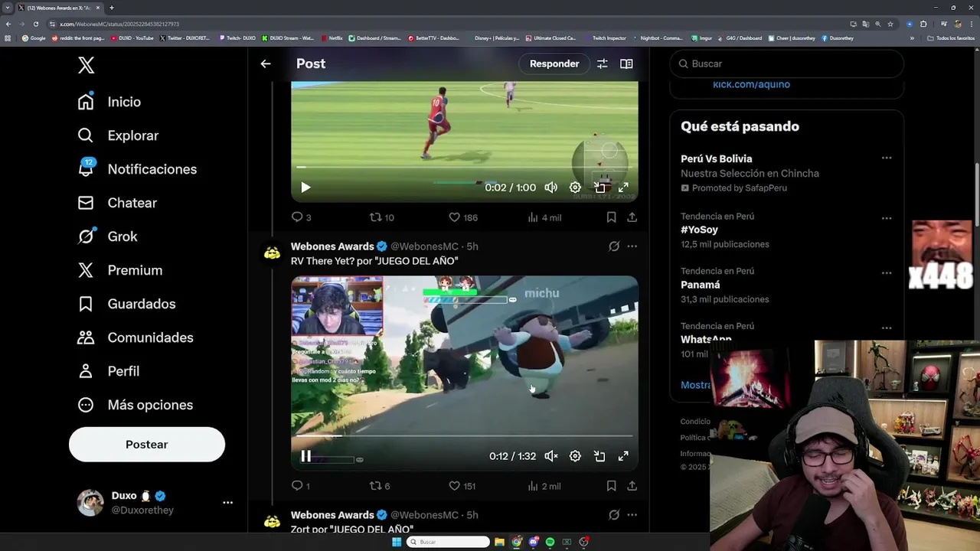The width and height of the screenshot is (980, 551).
Task: Unmute the RV There Yet video
Action: coord(551,456)
